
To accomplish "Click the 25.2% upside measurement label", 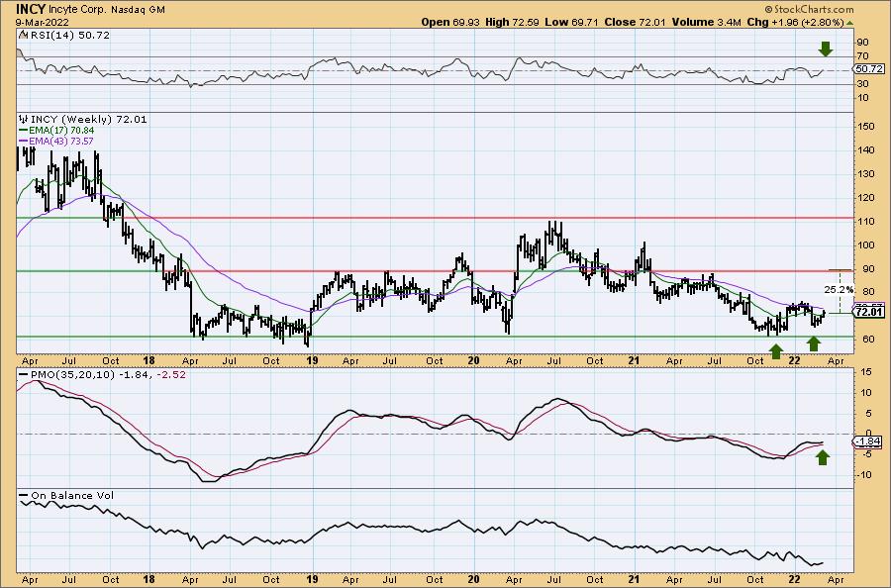I will tap(840, 290).
